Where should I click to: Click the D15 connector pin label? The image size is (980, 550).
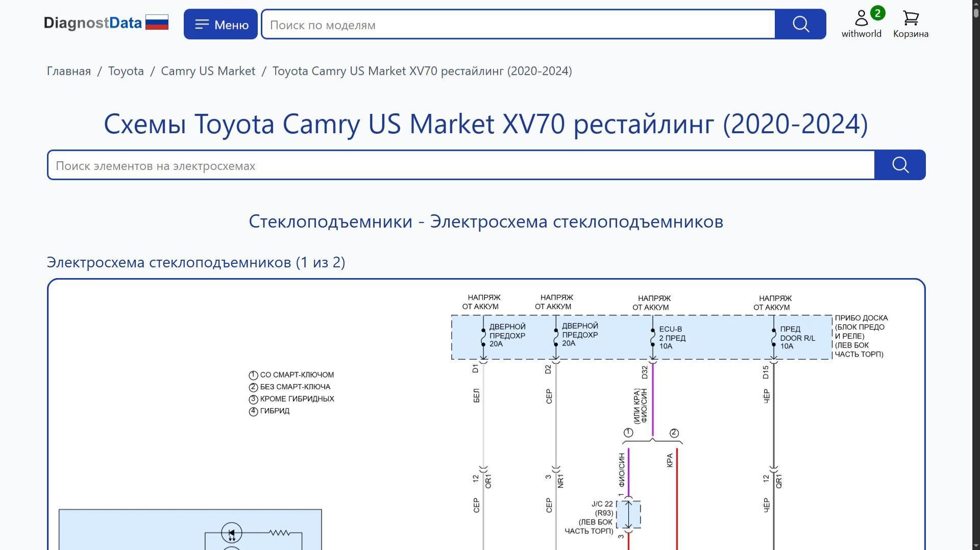tap(766, 372)
